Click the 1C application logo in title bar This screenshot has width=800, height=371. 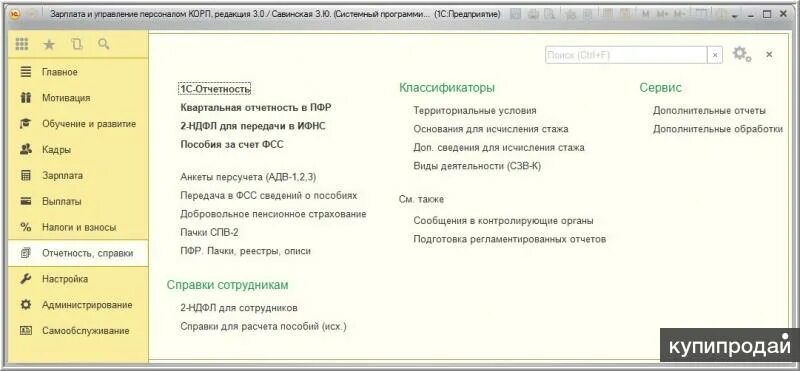point(15,14)
